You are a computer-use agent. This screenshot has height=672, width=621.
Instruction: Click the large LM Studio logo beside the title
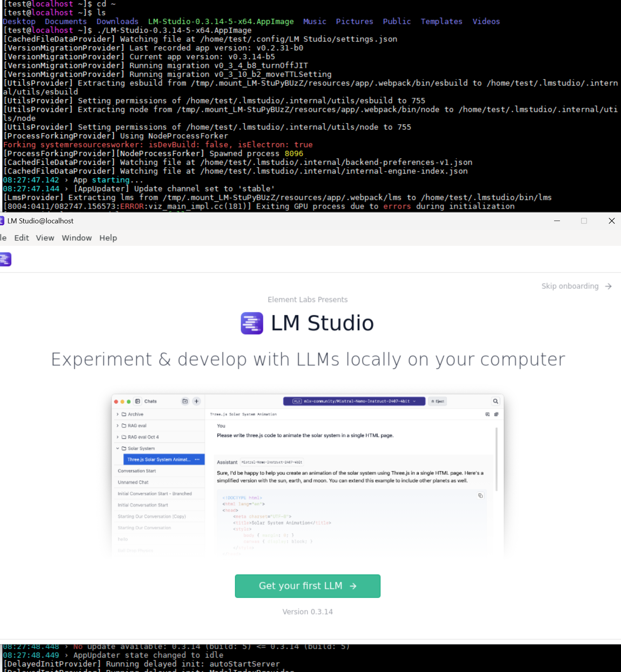[252, 323]
